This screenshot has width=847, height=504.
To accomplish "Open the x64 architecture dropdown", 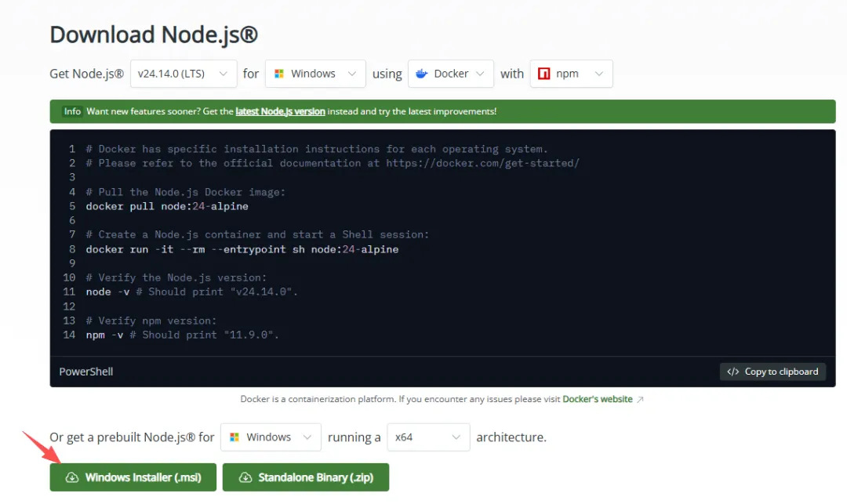I will pyautogui.click(x=428, y=437).
